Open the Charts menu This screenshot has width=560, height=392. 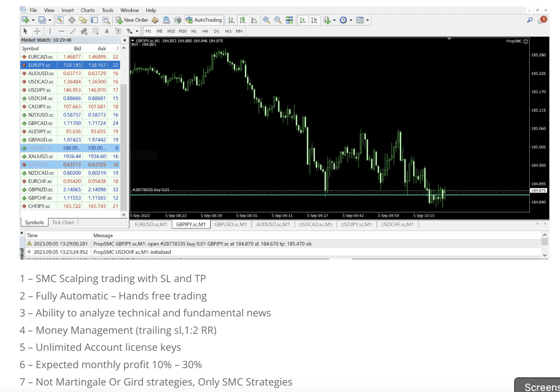[88, 10]
